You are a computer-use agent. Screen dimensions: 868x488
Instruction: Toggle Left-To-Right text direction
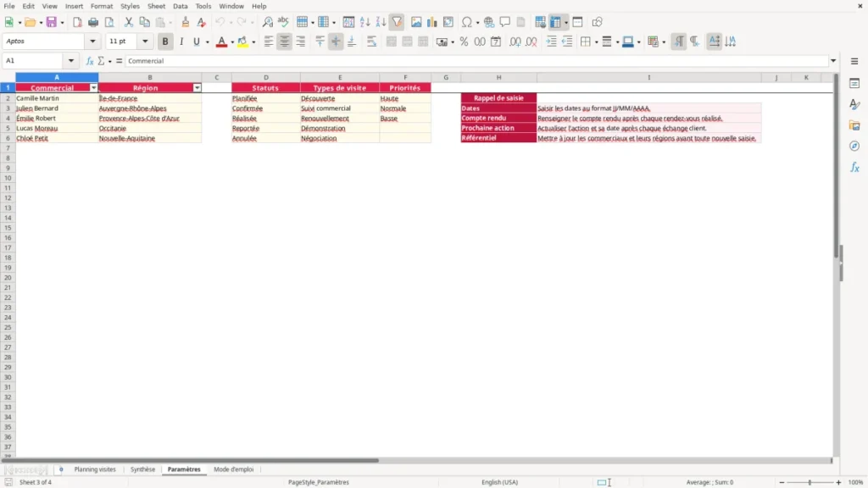[679, 42]
